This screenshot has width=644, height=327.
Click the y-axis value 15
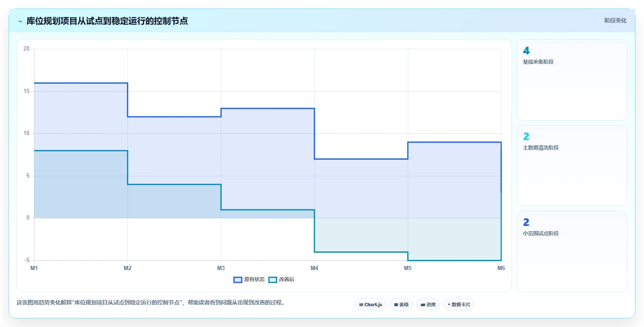click(27, 91)
